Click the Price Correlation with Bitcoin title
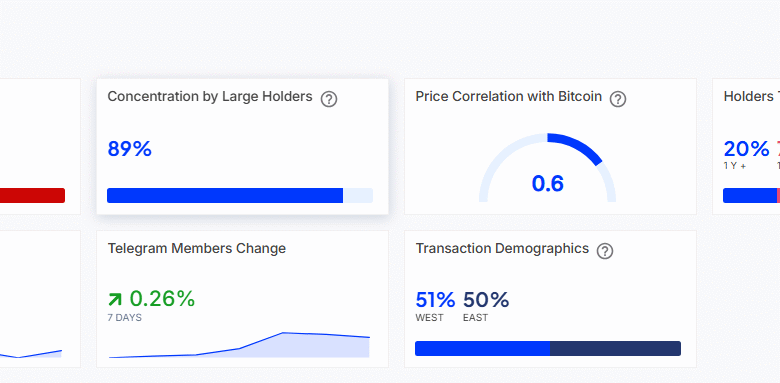The height and width of the screenshot is (383, 780). click(509, 96)
